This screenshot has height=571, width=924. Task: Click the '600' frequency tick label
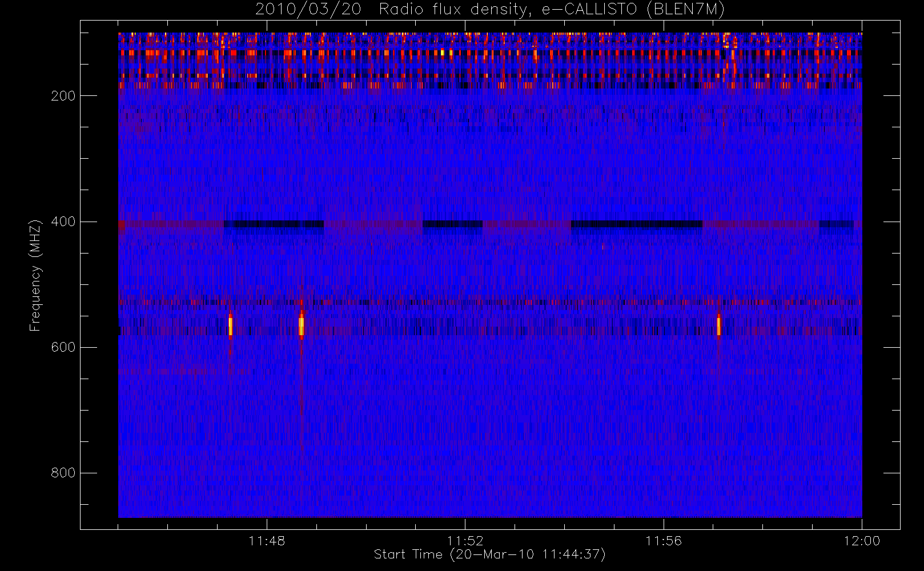[x=63, y=347]
